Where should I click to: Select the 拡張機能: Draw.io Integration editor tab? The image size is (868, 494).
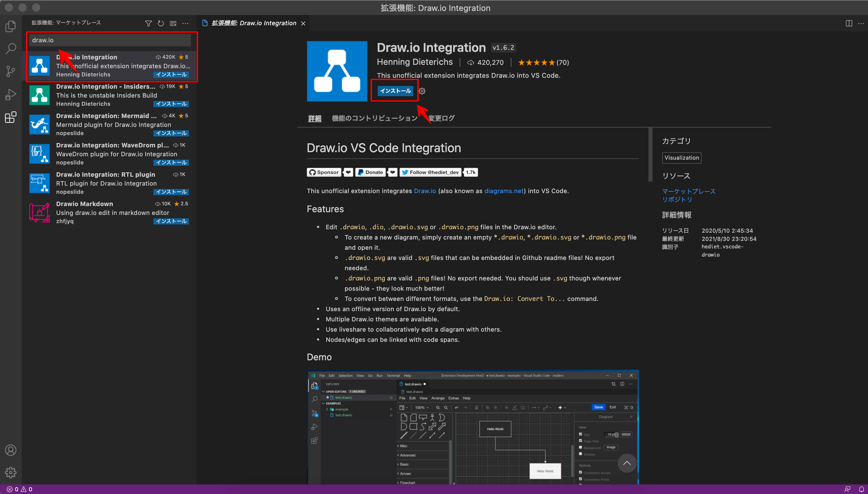click(253, 23)
